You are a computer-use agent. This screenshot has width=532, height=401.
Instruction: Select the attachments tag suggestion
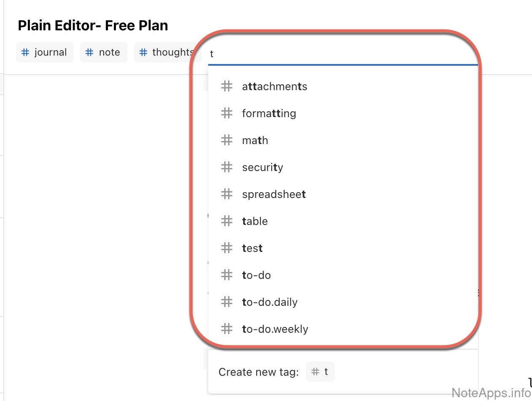point(274,86)
